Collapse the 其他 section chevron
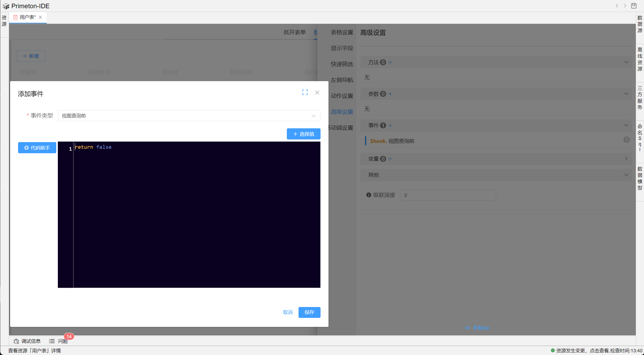The image size is (644, 355). [x=626, y=175]
